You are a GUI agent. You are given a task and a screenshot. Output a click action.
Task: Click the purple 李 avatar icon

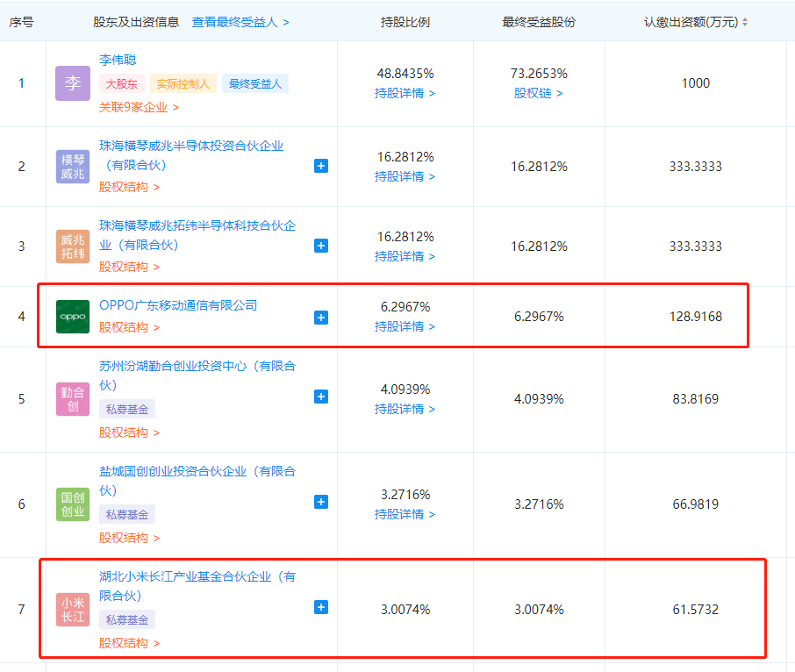pos(72,83)
